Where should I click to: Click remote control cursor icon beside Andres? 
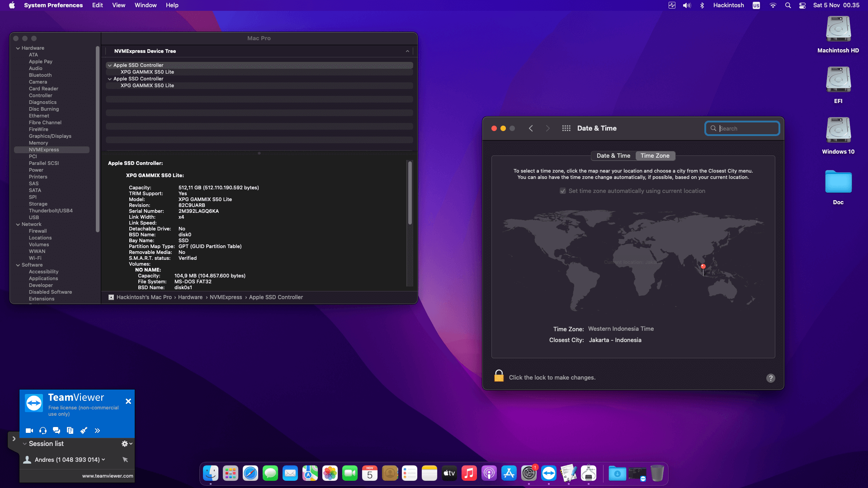coord(125,460)
